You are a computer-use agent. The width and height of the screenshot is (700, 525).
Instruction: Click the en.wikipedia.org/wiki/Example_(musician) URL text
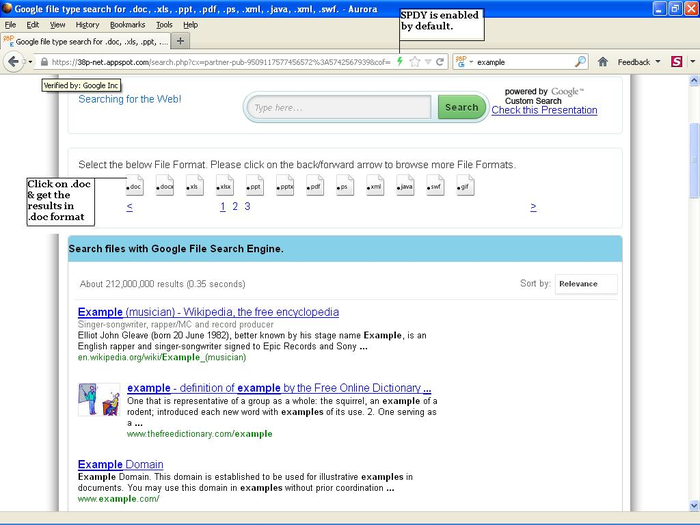[x=162, y=358]
